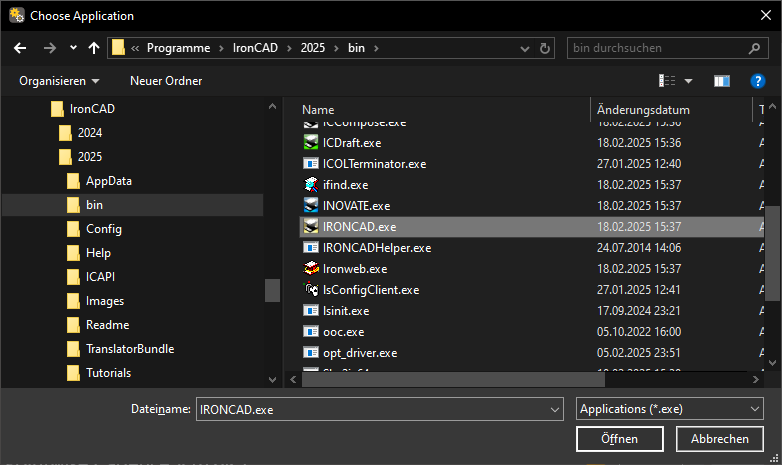
Task: Click the Choose Application title icon
Action: [16, 15]
